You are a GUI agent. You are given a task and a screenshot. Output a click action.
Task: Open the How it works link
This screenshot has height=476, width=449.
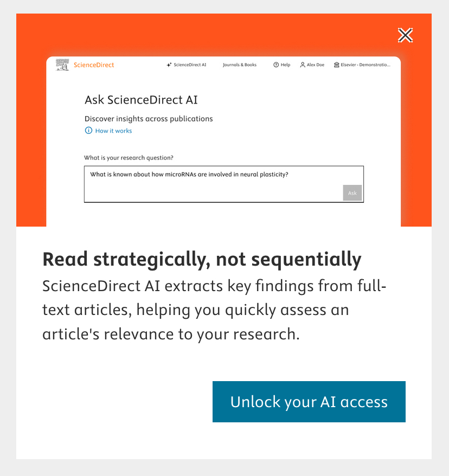[113, 131]
